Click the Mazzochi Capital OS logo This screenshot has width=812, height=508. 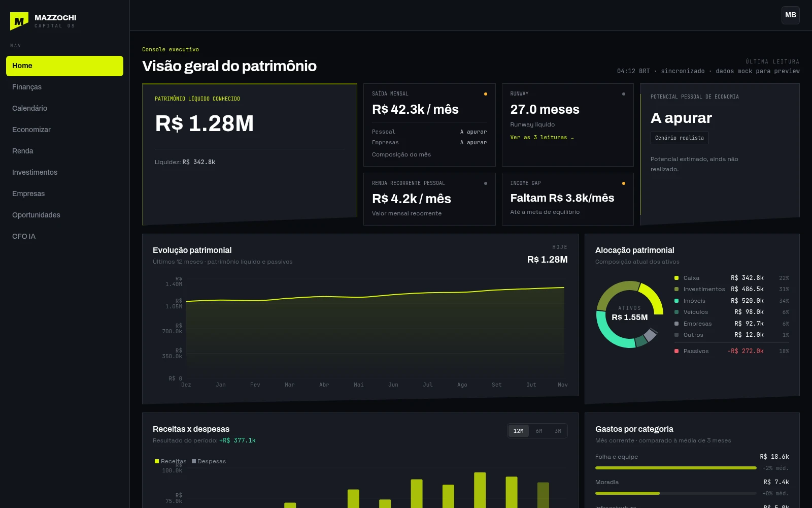point(43,21)
